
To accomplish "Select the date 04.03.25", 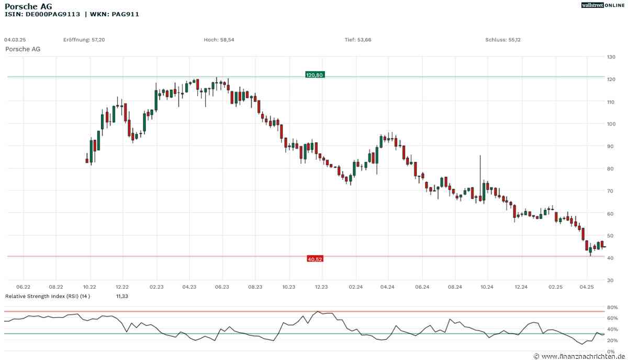I will tap(15, 40).
